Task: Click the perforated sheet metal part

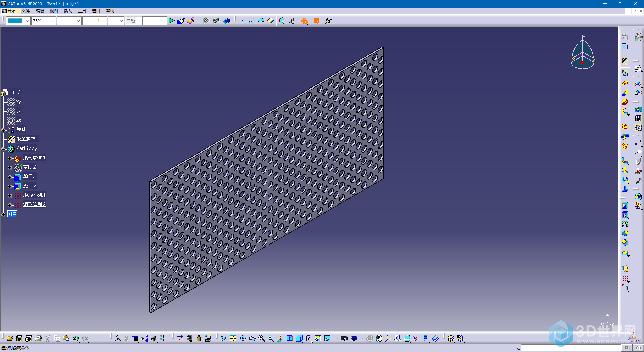Action: pos(266,180)
